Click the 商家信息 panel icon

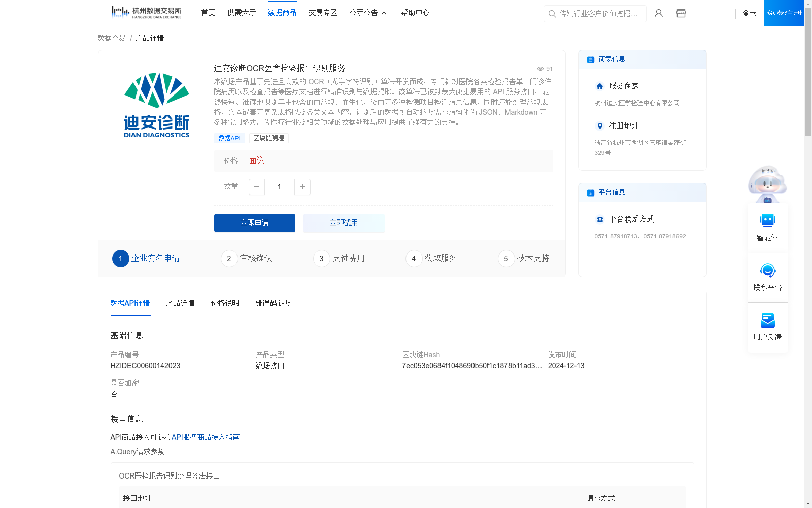591,59
